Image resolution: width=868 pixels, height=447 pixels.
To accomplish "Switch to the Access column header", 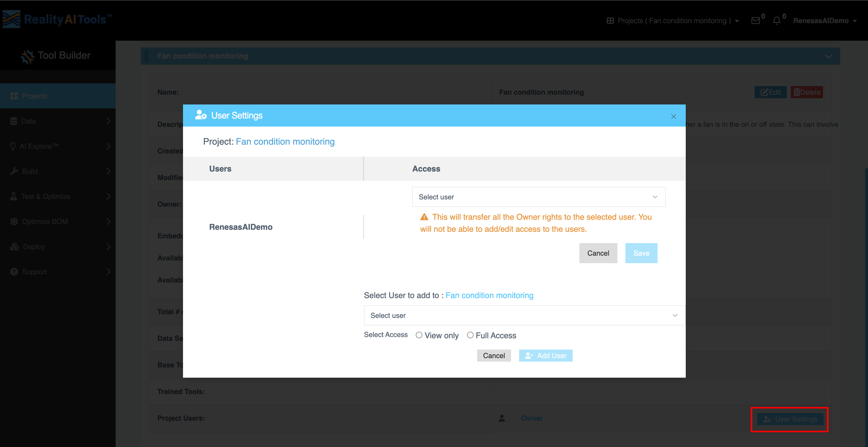I will (426, 169).
